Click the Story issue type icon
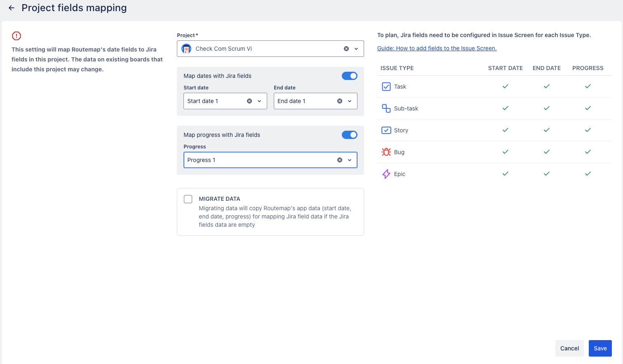This screenshot has width=623, height=364. click(386, 130)
